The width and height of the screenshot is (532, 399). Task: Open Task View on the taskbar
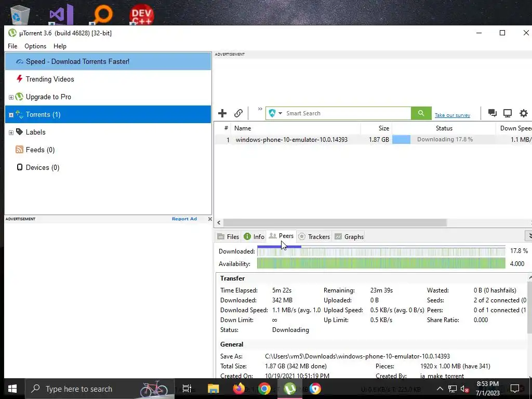pyautogui.click(x=187, y=389)
